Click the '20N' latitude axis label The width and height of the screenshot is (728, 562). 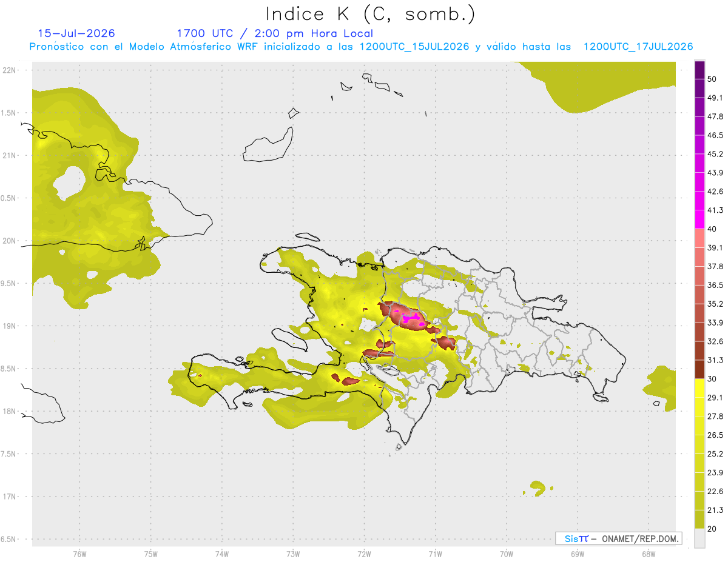click(9, 241)
